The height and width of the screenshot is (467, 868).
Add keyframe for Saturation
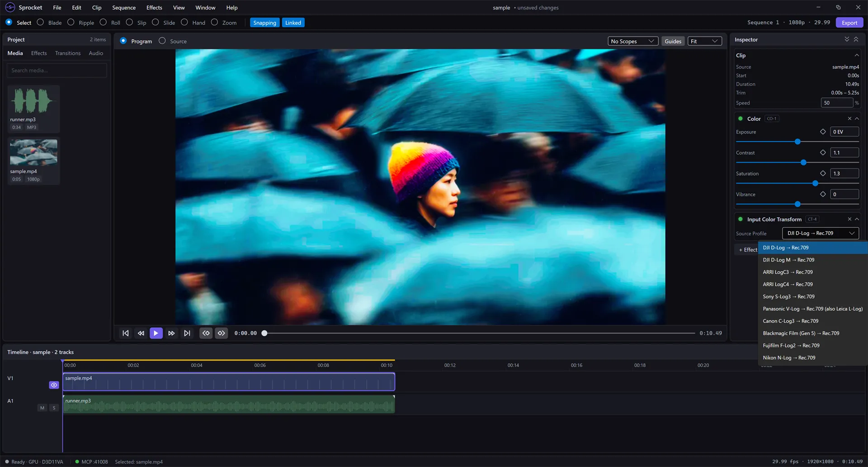(823, 173)
